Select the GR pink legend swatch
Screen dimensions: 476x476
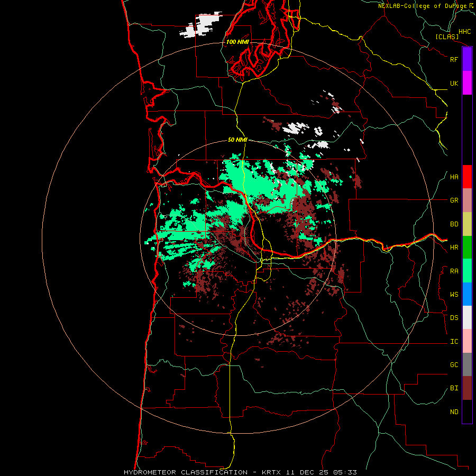pos(467,200)
